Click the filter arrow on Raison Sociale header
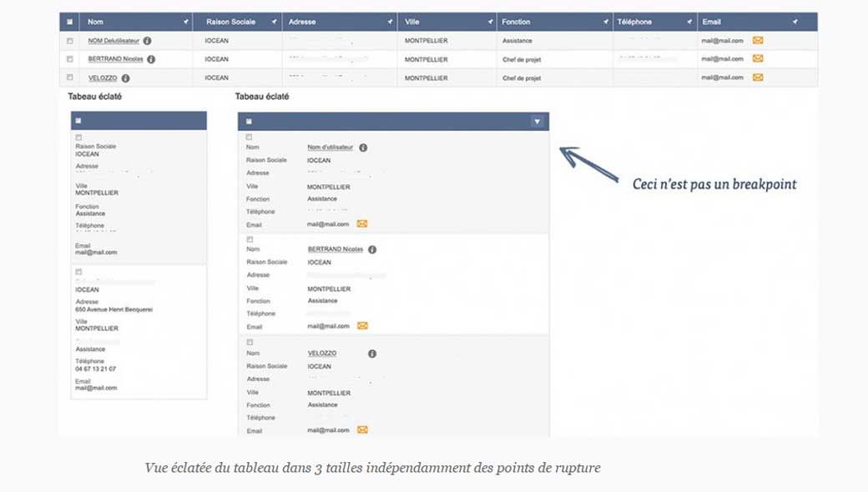868x492 pixels. coord(273,20)
